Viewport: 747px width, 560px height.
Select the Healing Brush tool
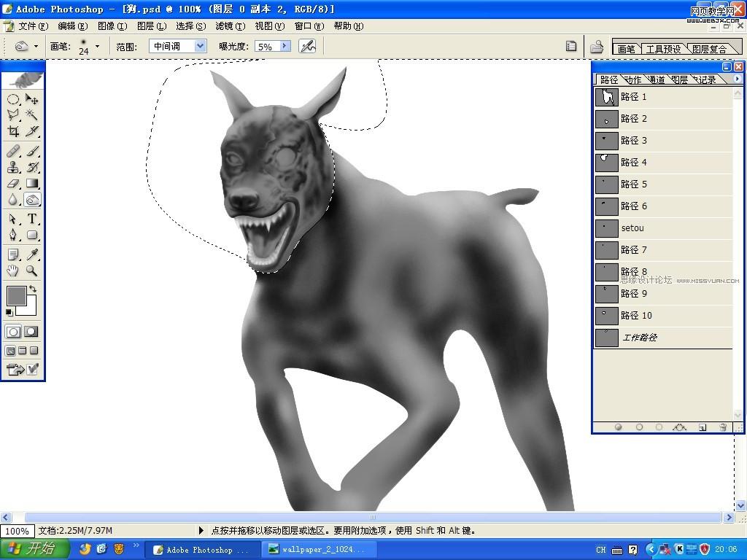pos(13,151)
